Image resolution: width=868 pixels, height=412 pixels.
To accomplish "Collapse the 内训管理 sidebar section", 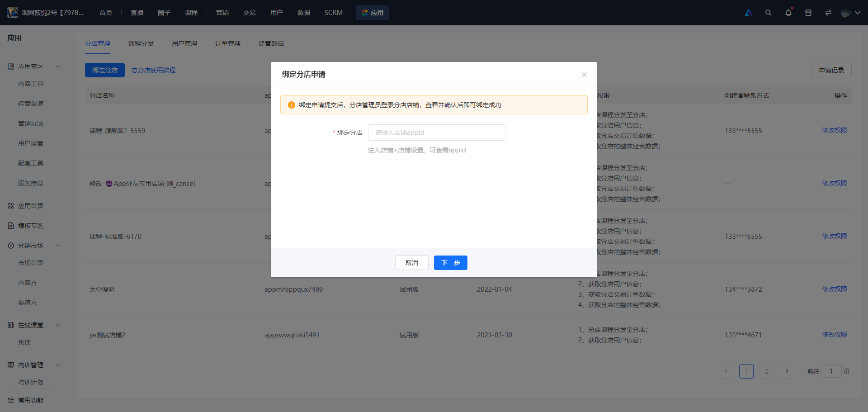I will point(58,365).
